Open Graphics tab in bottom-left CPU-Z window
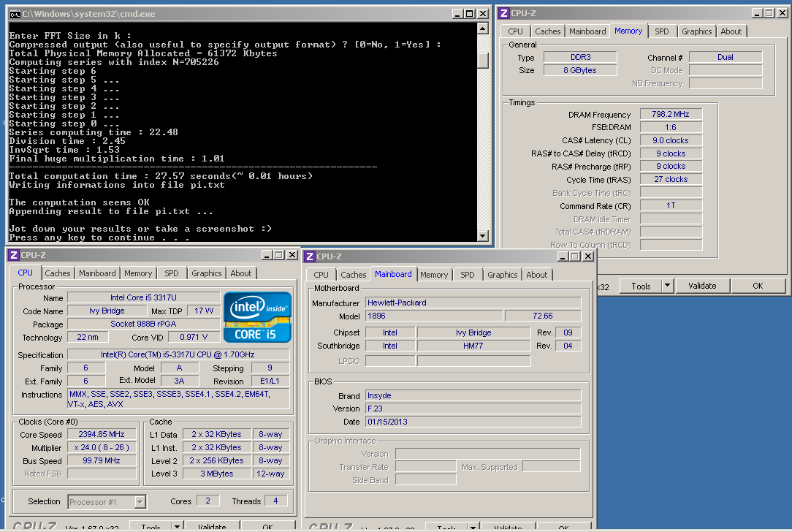The image size is (792, 532). tap(207, 273)
